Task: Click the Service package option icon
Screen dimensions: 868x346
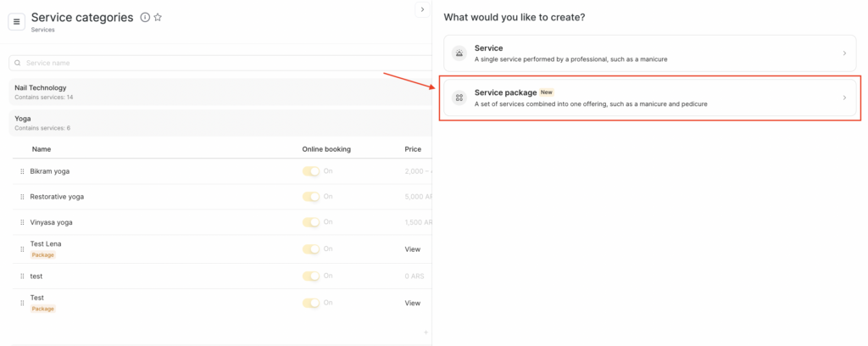Action: [x=459, y=98]
